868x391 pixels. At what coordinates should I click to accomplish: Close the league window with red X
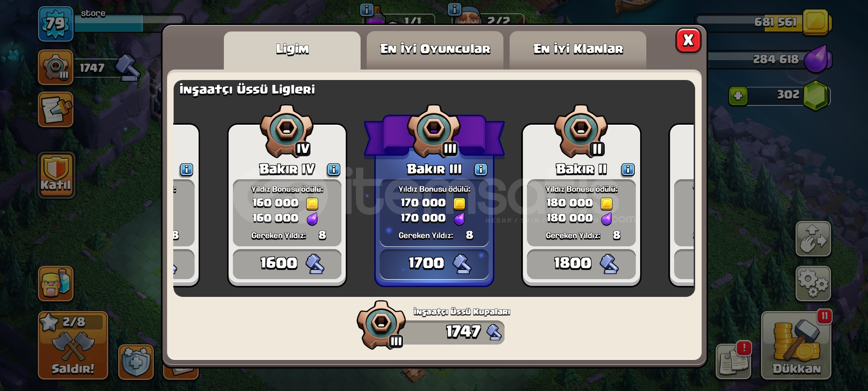click(688, 40)
